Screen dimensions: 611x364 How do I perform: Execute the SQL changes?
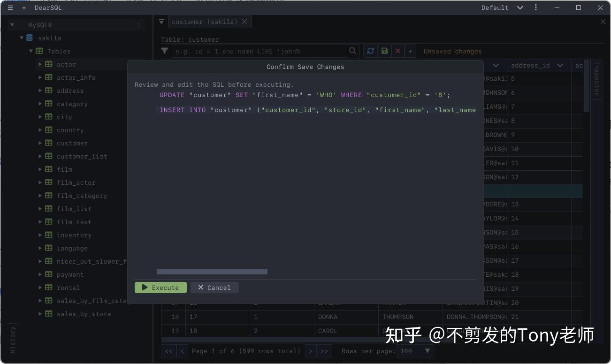tap(160, 288)
